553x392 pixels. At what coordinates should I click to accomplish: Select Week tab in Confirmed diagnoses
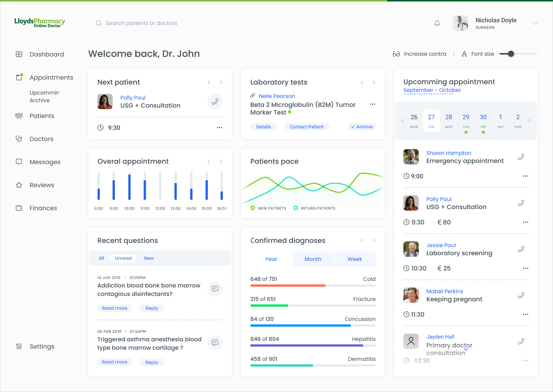pyautogui.click(x=355, y=259)
